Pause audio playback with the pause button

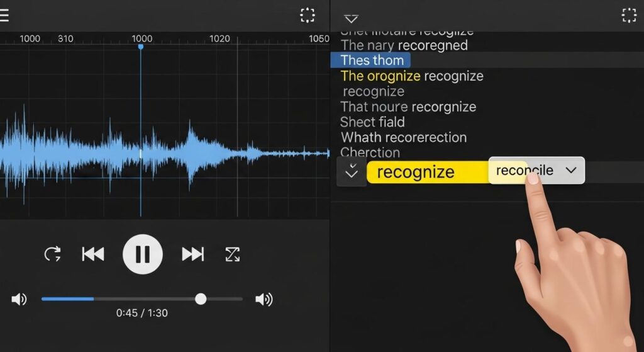click(143, 254)
